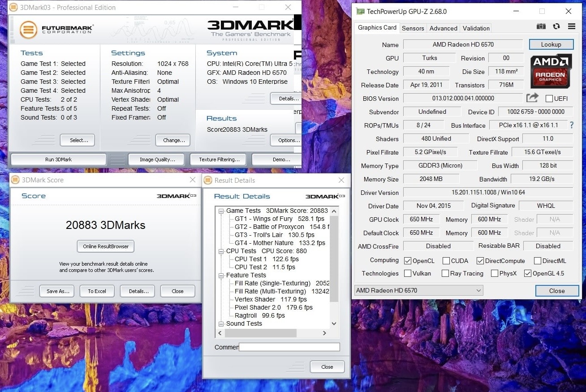The width and height of the screenshot is (586, 392).
Task: Click the Options button under Results
Action: 286,140
